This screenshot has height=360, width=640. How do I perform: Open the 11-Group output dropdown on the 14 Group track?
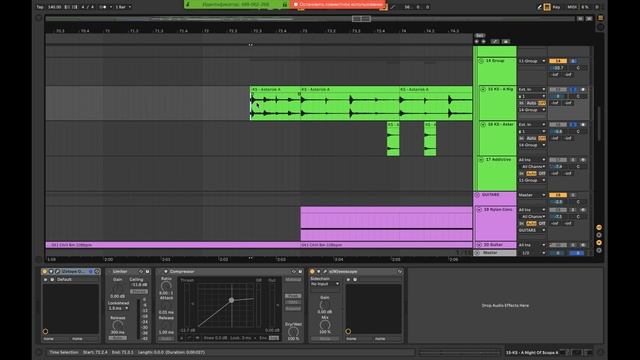(x=532, y=61)
